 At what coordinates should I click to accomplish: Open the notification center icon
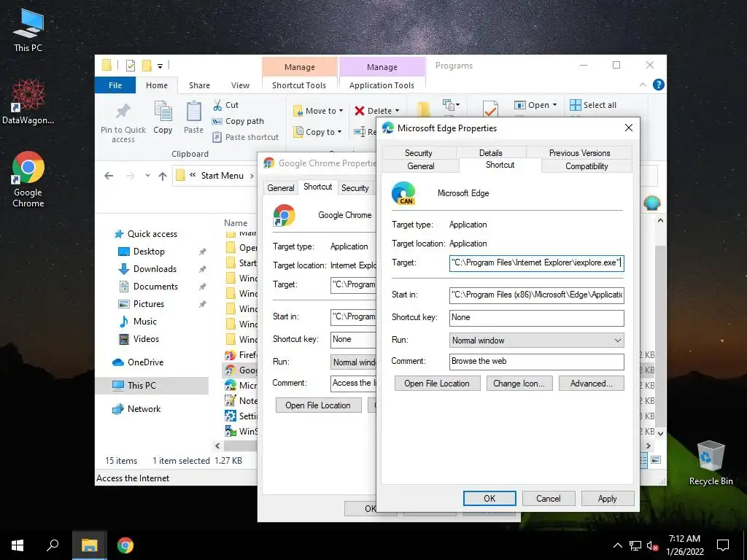pyautogui.click(x=723, y=545)
